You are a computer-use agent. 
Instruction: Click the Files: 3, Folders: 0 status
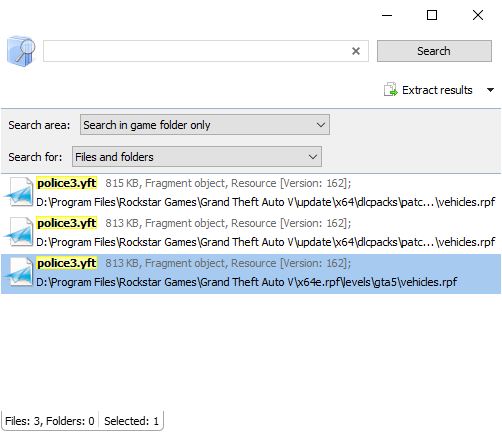coord(50,421)
